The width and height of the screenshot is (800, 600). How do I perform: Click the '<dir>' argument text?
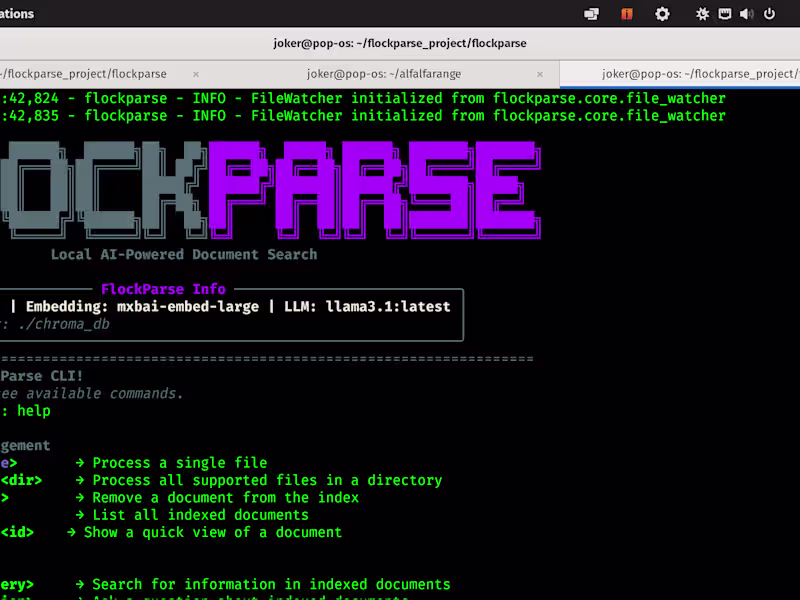[21, 480]
